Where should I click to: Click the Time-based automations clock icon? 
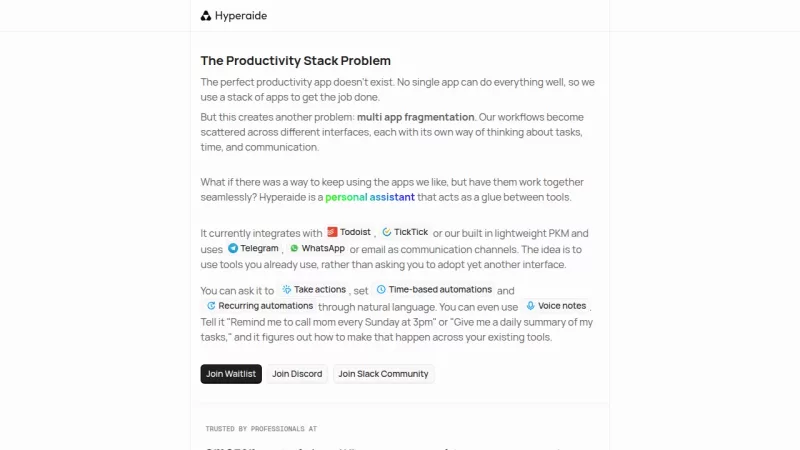click(381, 290)
